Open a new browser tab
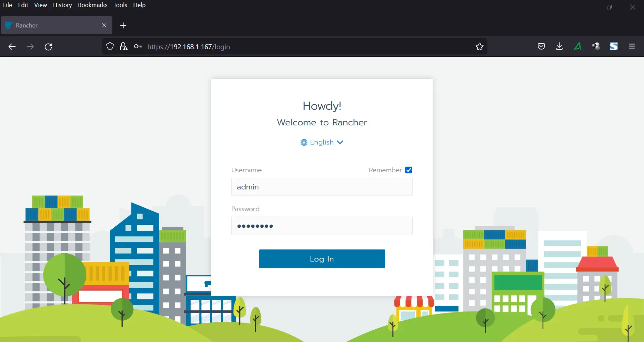This screenshot has width=644, height=342. 123,25
